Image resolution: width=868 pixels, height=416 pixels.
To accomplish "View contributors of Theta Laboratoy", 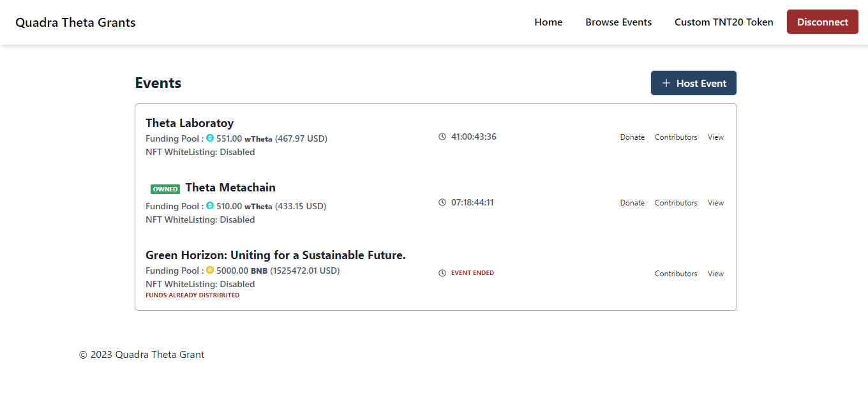I will (x=676, y=137).
